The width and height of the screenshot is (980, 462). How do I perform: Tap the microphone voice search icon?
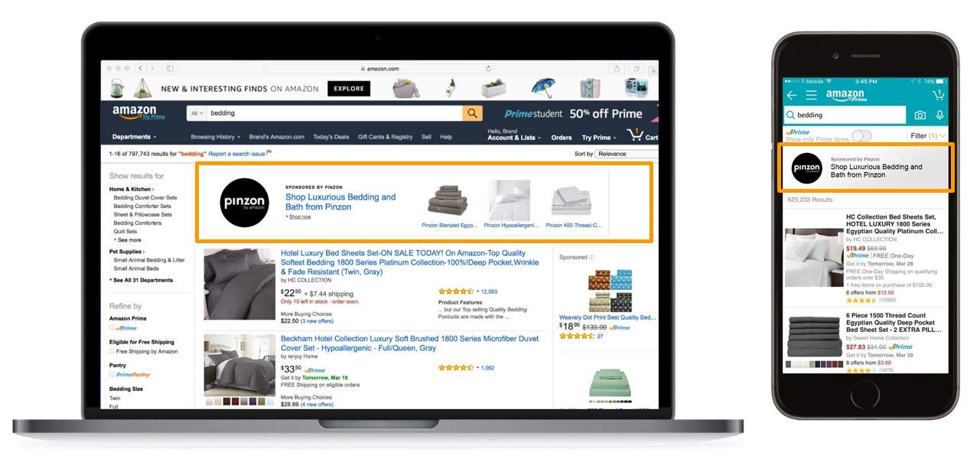(x=939, y=115)
